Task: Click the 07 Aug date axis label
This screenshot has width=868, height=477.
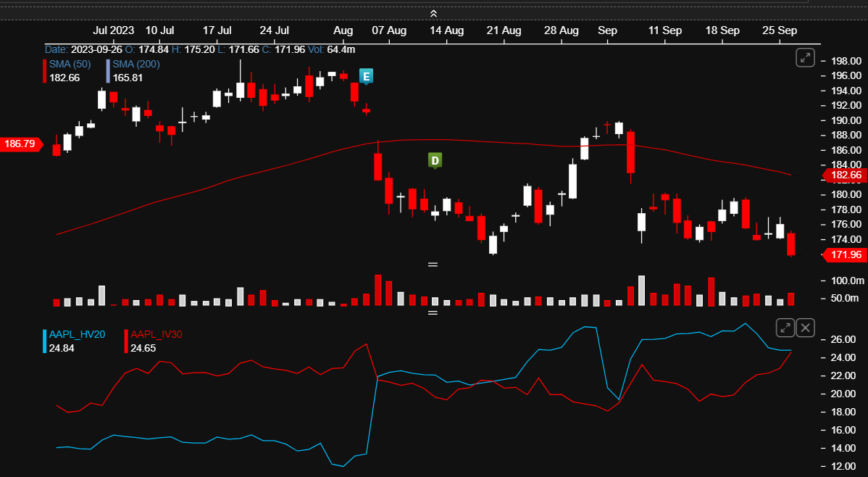Action: tap(389, 30)
